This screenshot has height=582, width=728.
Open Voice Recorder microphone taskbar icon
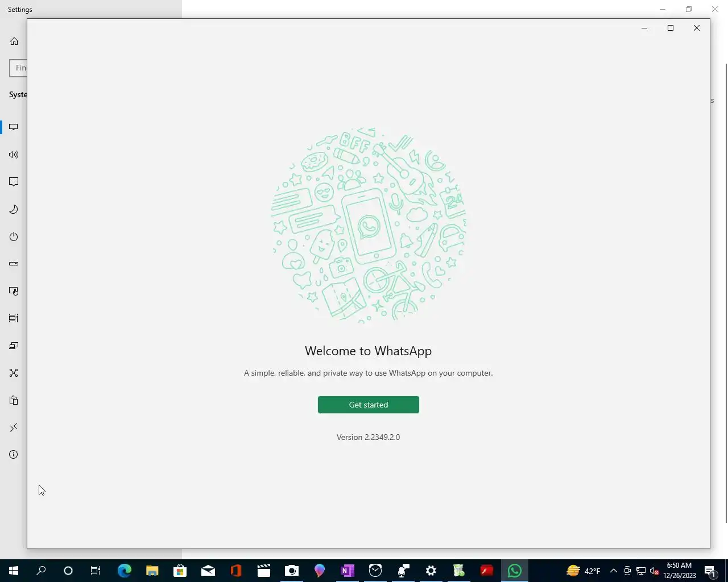tap(403, 571)
